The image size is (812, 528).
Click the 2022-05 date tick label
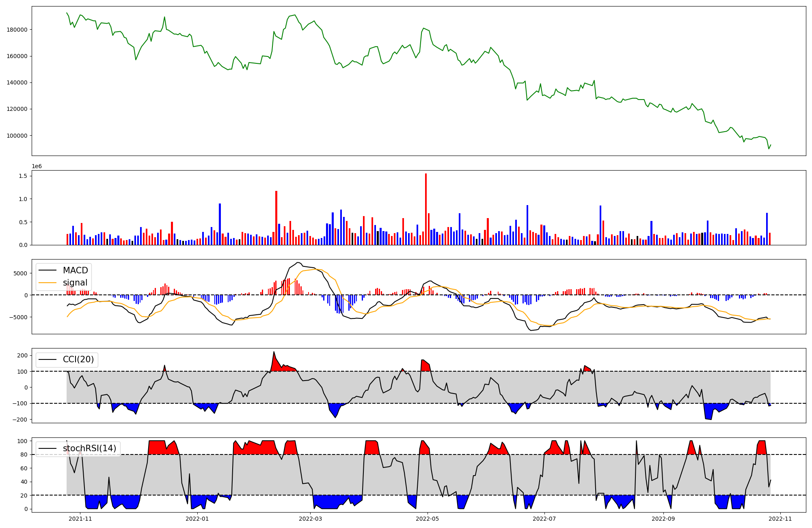[428, 519]
